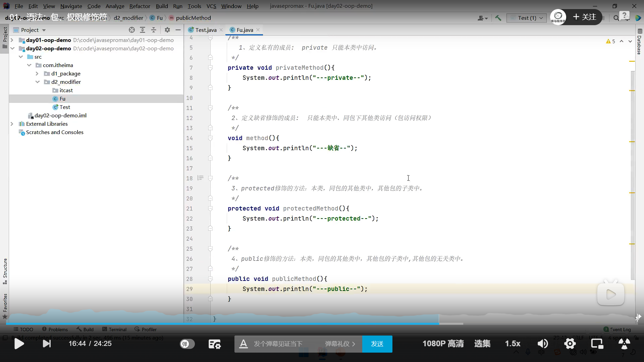644x362 pixels.
Task: Click the Locate/Select Opened File target icon
Action: 132,30
